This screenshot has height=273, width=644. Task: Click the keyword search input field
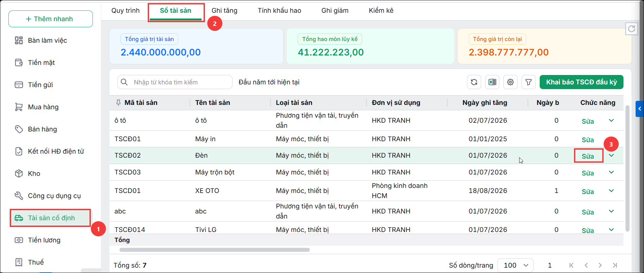pyautogui.click(x=175, y=82)
